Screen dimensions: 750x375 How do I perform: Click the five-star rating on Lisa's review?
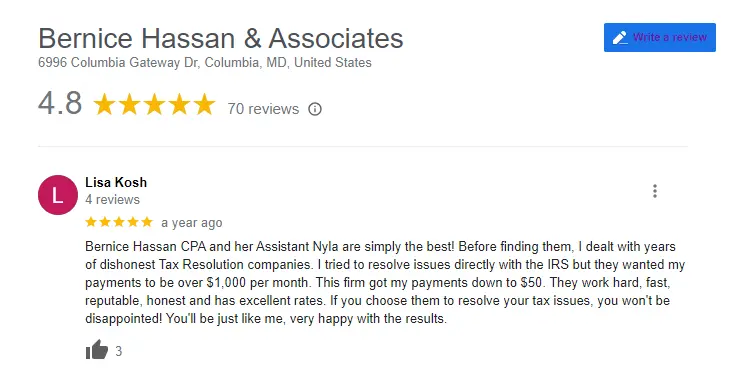pos(119,222)
